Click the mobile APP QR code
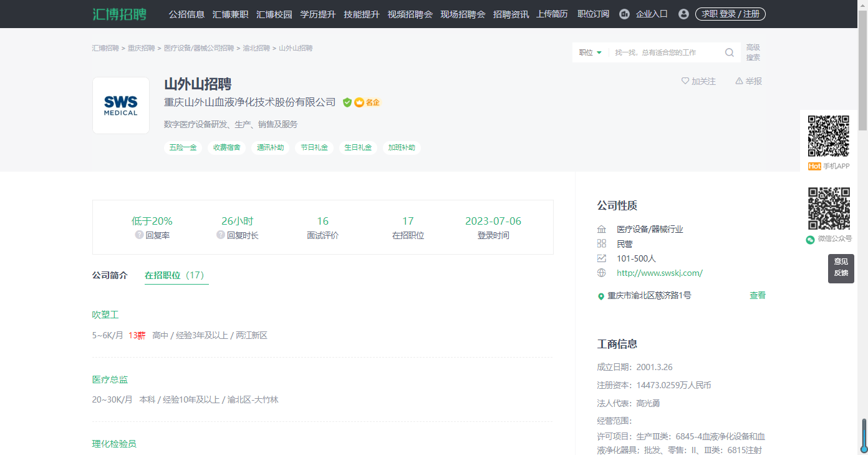 click(x=829, y=136)
